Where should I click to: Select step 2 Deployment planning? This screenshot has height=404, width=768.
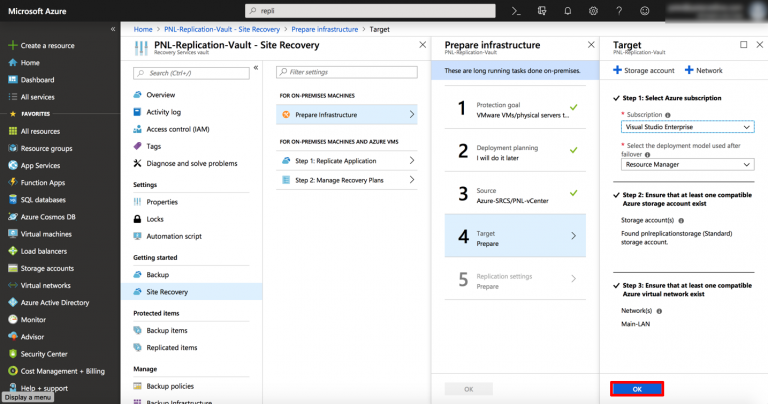point(515,151)
